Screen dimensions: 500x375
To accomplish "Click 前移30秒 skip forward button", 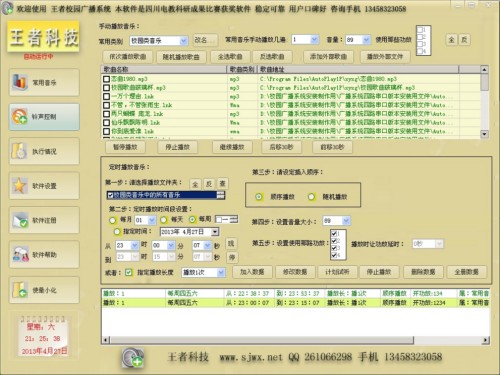I will click(332, 147).
